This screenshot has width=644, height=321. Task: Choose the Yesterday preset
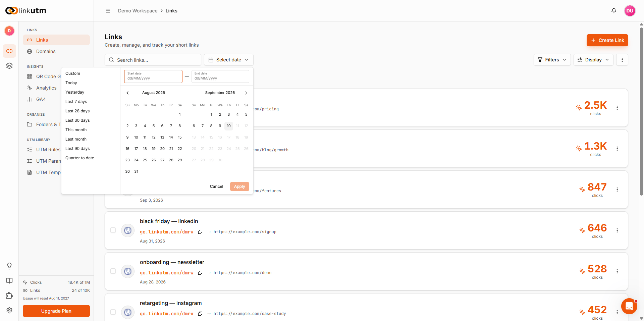coord(75,92)
